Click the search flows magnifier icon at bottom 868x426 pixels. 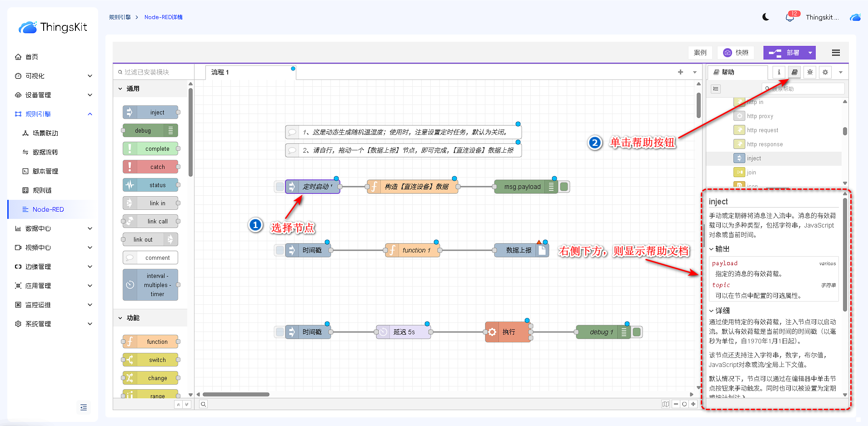tap(204, 404)
